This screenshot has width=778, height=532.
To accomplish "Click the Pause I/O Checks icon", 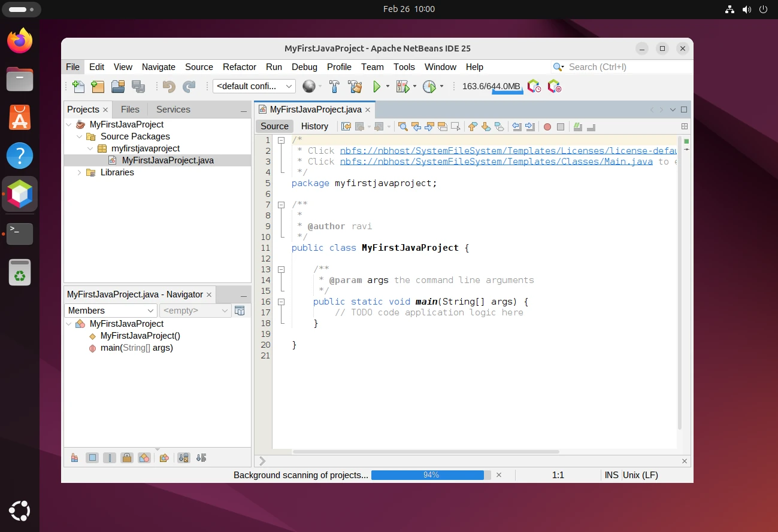I will tap(555, 87).
